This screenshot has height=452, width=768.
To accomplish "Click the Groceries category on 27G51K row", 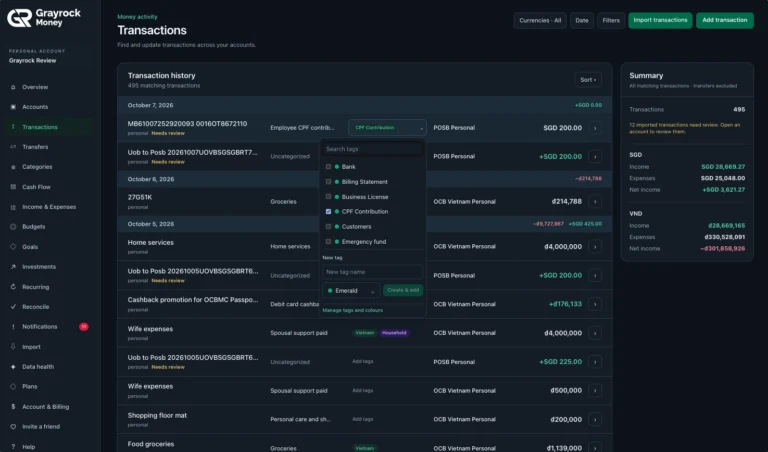I will click(x=283, y=202).
